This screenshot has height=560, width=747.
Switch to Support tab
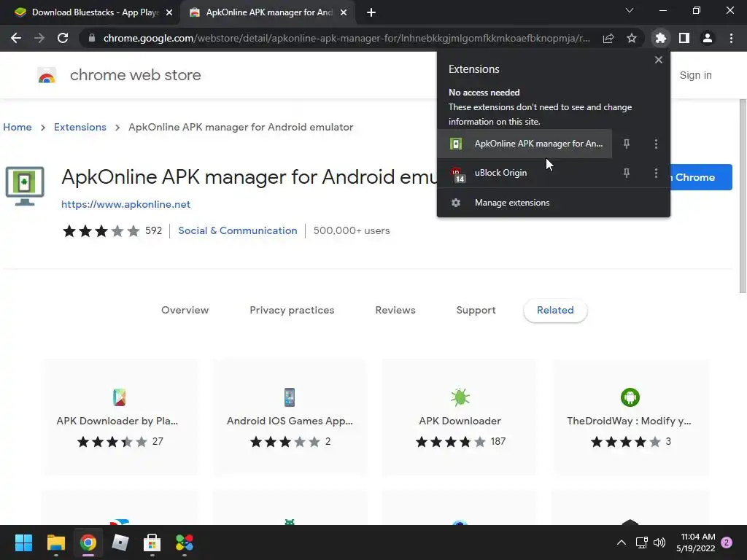pyautogui.click(x=476, y=311)
